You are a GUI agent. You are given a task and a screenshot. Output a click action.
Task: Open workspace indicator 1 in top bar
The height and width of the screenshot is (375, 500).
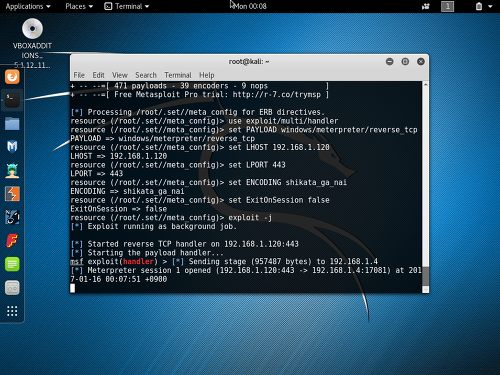pos(448,6)
